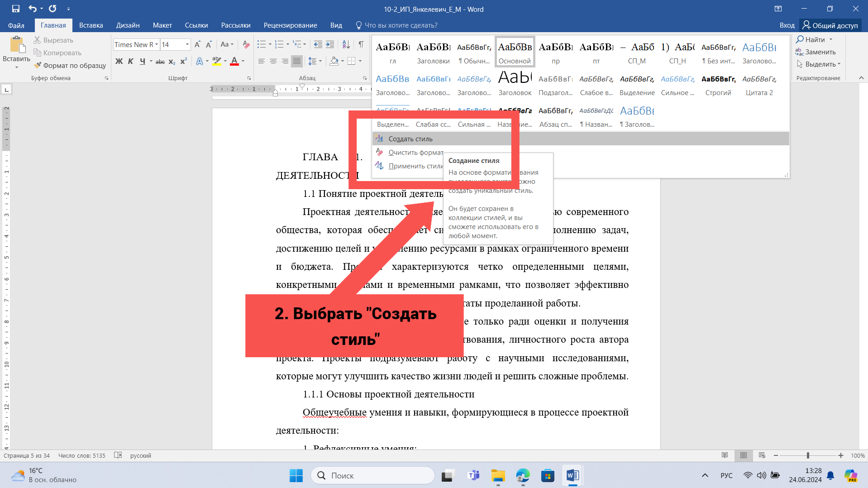Open the numbered list button
The height and width of the screenshot is (488, 868).
click(x=279, y=44)
